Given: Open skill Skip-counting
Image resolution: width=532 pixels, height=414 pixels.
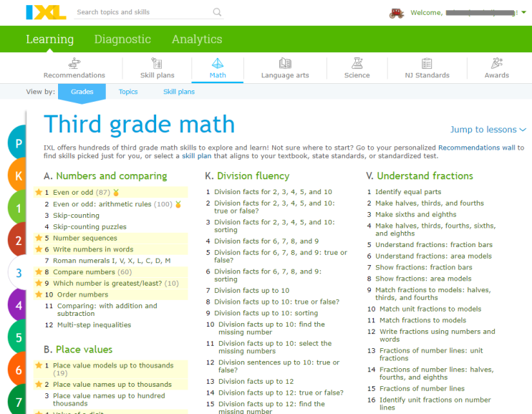Looking at the screenshot, I should click(x=76, y=216).
